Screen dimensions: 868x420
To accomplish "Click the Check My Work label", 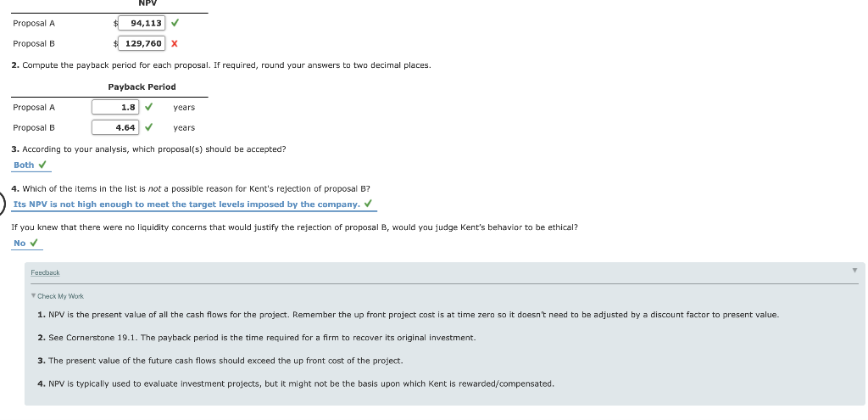I will [x=60, y=296].
